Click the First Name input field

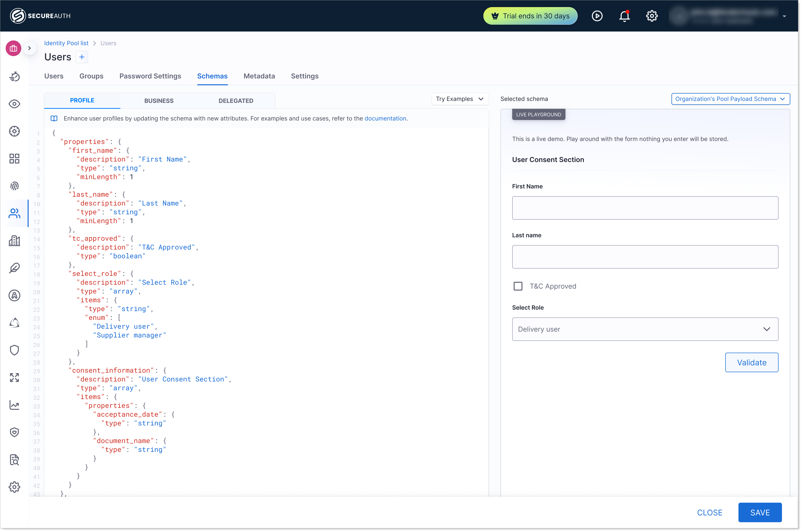(645, 208)
